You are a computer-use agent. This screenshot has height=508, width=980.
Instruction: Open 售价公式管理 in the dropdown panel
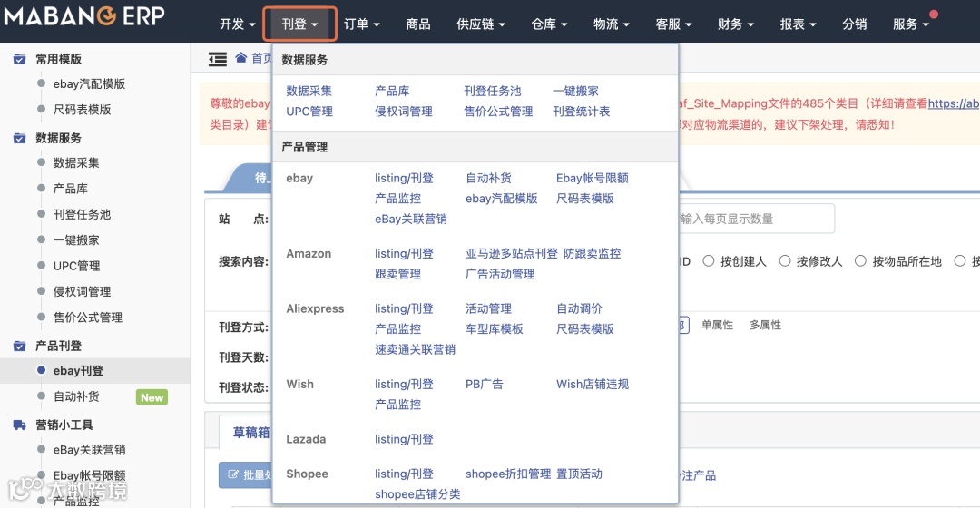click(498, 112)
